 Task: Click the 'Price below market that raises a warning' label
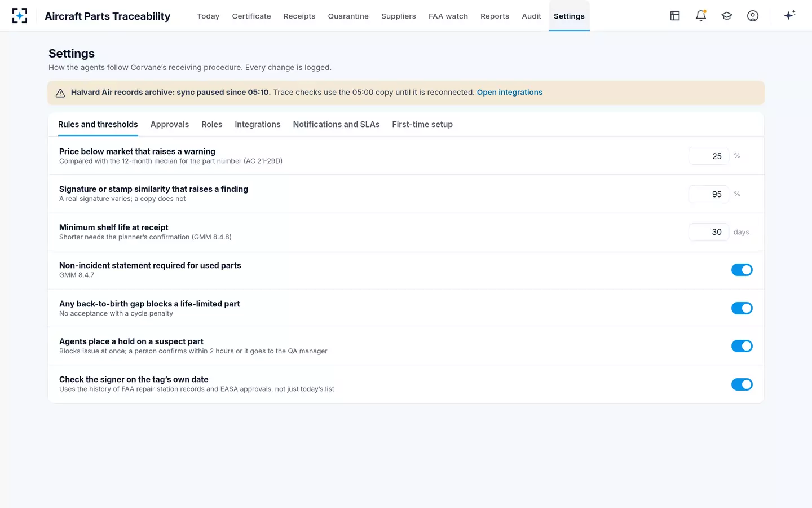tap(137, 151)
